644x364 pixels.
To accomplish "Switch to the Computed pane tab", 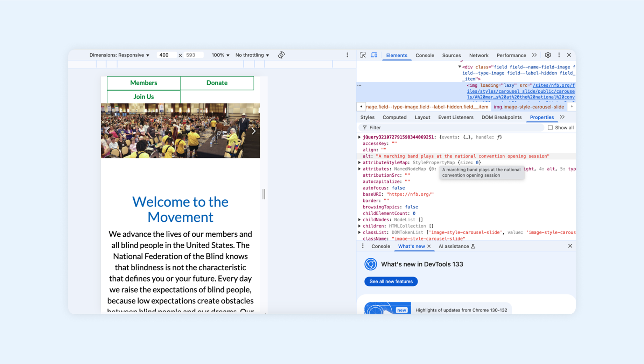I will point(394,117).
